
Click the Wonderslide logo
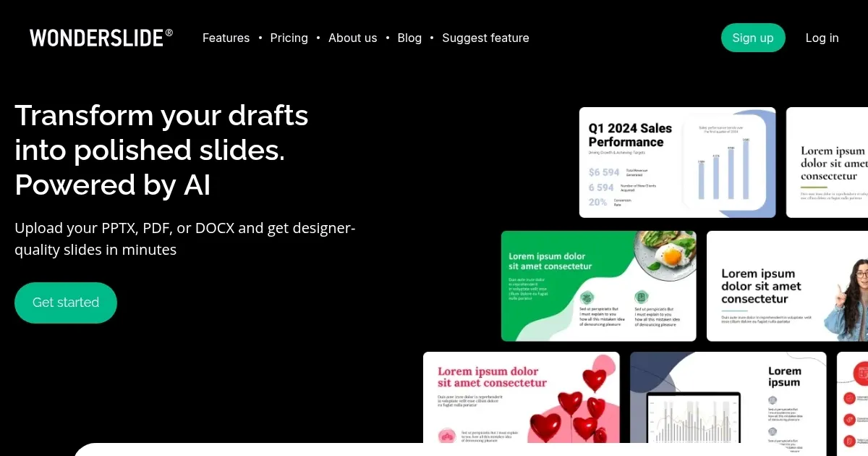pyautogui.click(x=101, y=37)
